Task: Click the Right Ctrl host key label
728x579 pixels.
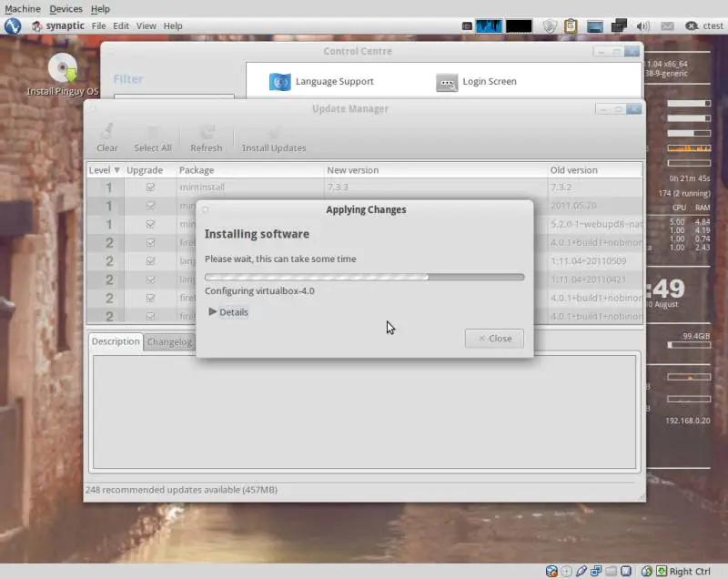Action: coord(690,572)
